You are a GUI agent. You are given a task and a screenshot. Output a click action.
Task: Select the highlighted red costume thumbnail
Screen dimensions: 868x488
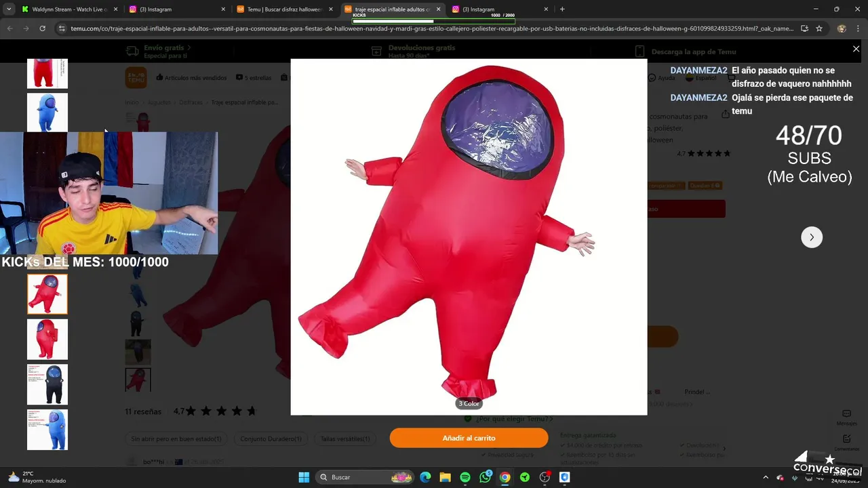click(47, 294)
